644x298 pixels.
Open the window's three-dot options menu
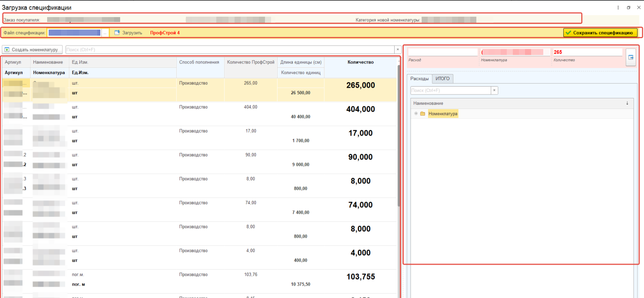click(x=618, y=8)
